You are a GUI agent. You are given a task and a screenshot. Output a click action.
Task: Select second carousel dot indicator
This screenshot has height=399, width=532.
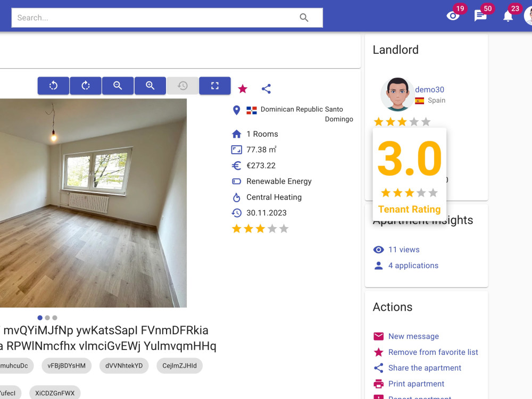(47, 318)
